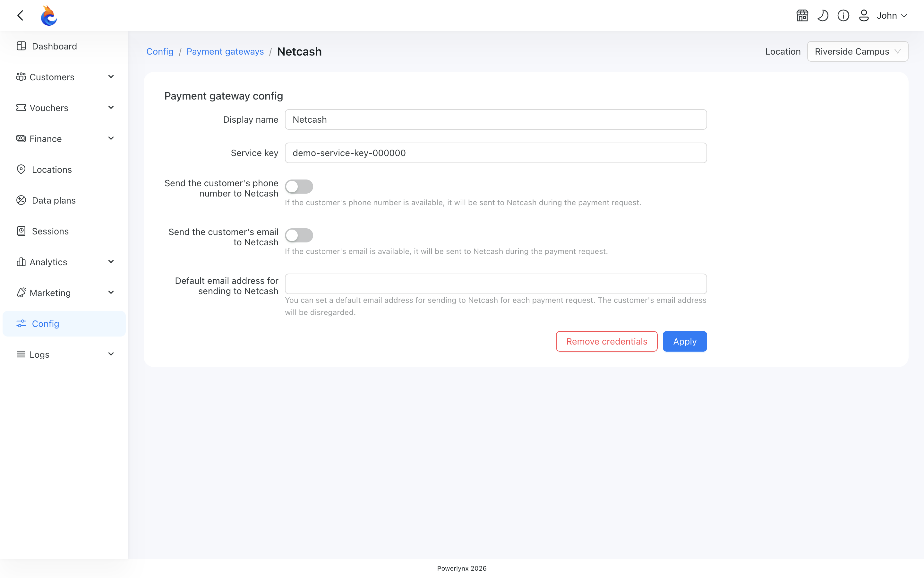This screenshot has height=578, width=924.
Task: Click the Apply button
Action: (685, 341)
